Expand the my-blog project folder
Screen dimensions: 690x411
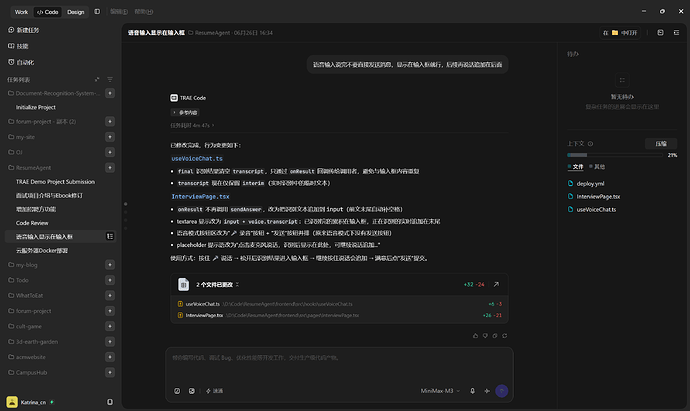tap(23, 265)
